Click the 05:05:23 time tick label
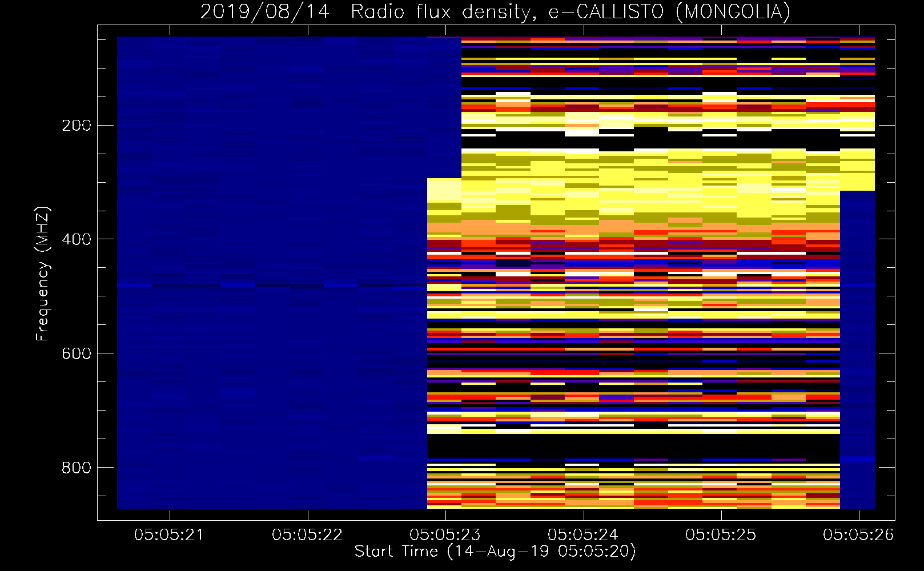 (445, 534)
